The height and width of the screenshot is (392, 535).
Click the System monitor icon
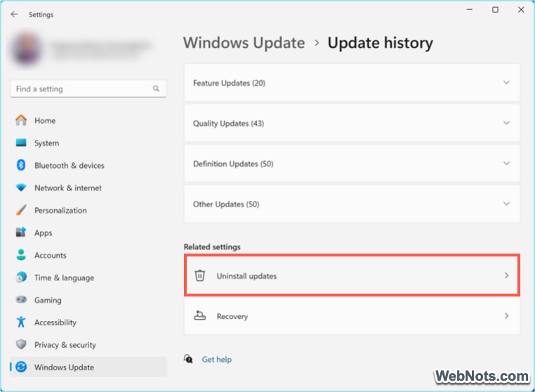pos(21,143)
